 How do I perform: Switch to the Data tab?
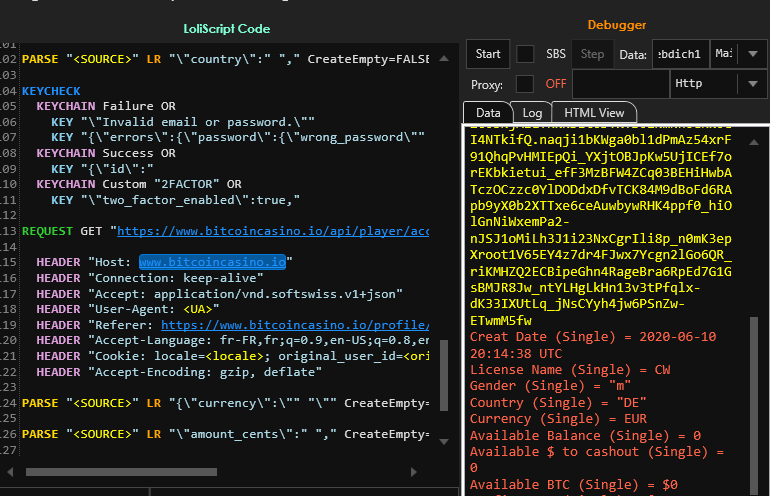click(488, 113)
